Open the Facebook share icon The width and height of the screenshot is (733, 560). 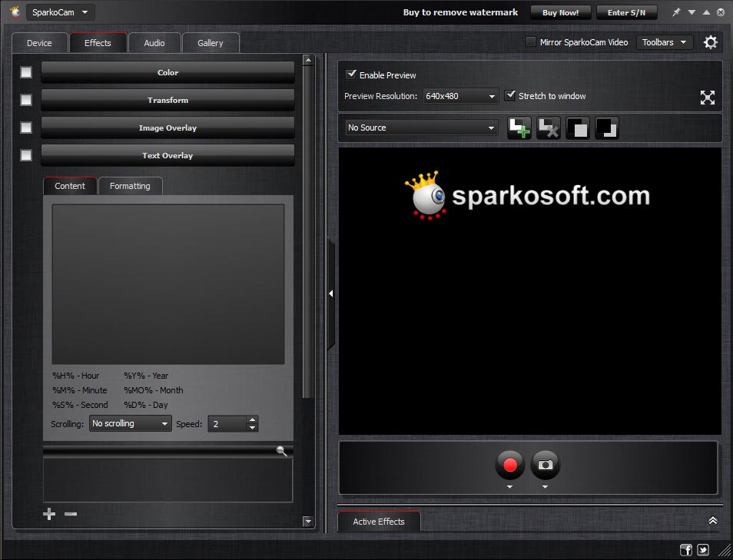tap(686, 550)
